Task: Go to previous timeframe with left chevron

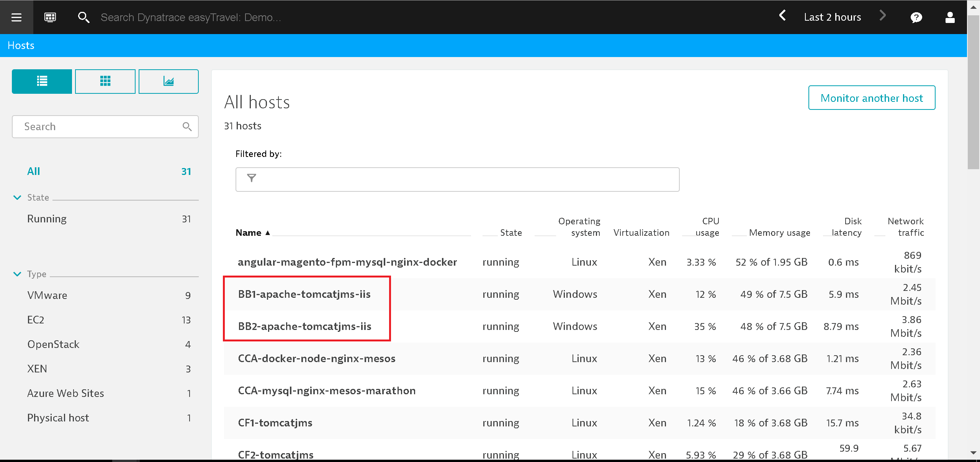Action: (x=782, y=16)
